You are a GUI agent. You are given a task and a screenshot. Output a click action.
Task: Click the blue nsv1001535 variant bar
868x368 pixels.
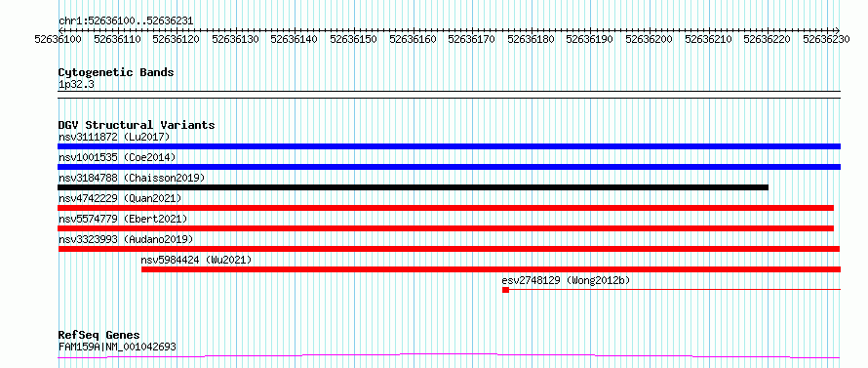(x=449, y=167)
